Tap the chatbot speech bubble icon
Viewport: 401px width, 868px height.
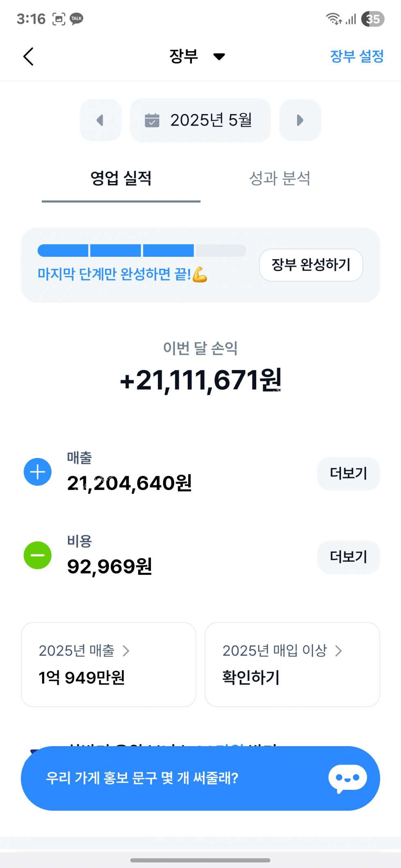point(347,778)
